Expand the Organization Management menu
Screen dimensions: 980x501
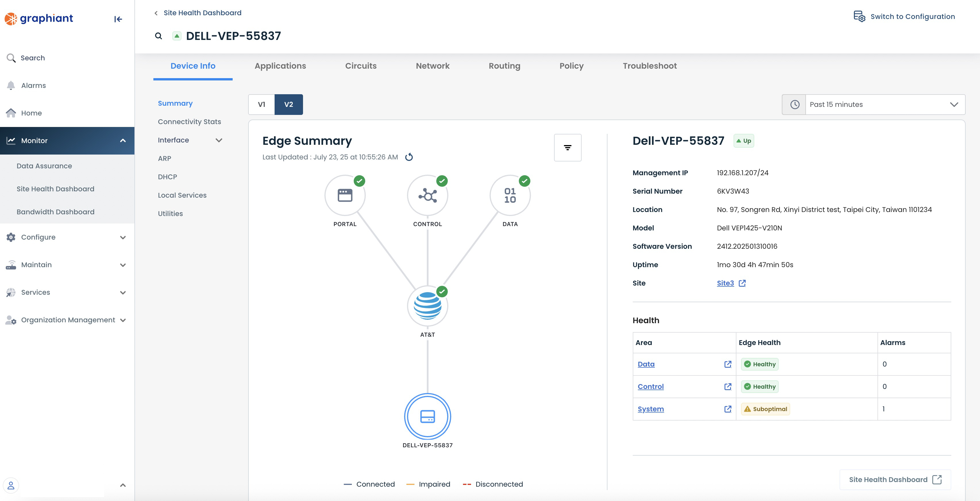123,320
